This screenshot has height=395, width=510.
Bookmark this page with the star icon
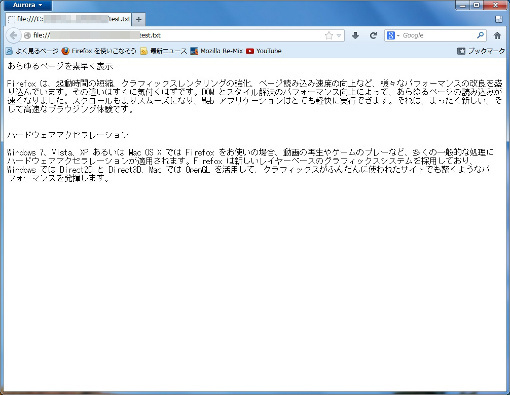click(329, 36)
